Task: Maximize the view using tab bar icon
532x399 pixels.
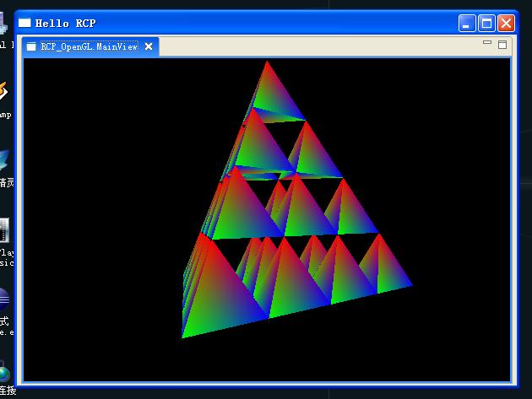Action: (x=502, y=45)
